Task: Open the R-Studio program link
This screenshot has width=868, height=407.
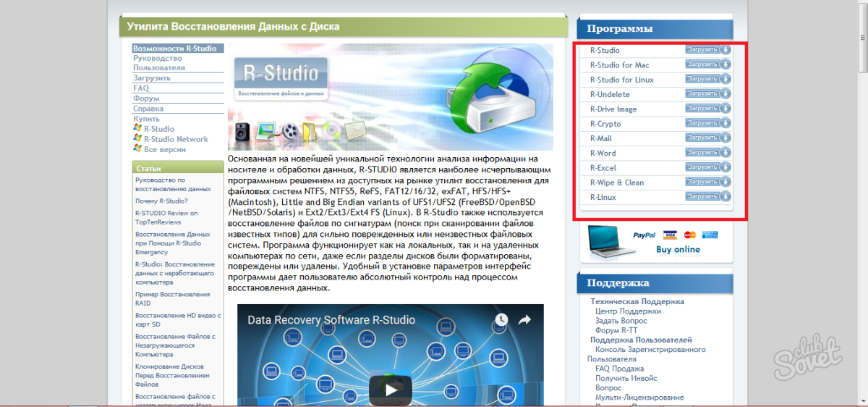Action: click(x=605, y=51)
